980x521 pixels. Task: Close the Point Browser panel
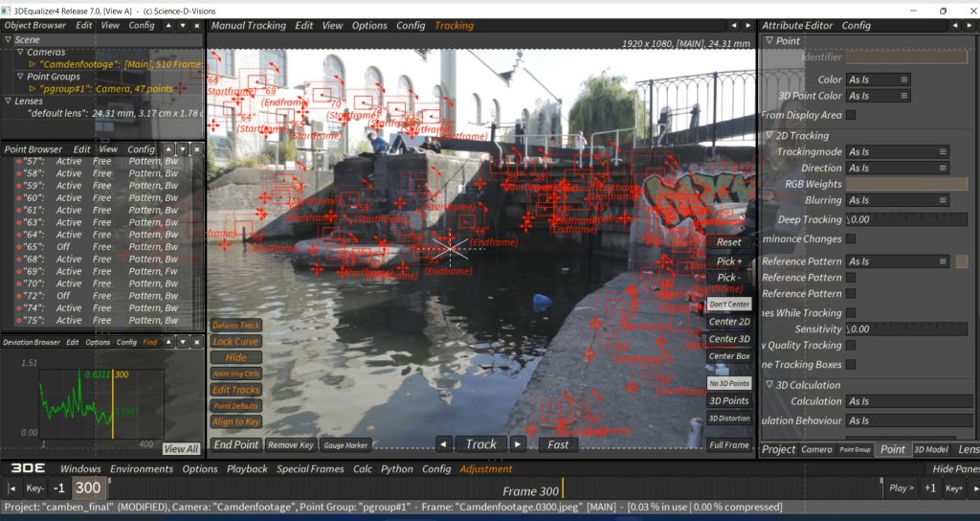(x=197, y=149)
